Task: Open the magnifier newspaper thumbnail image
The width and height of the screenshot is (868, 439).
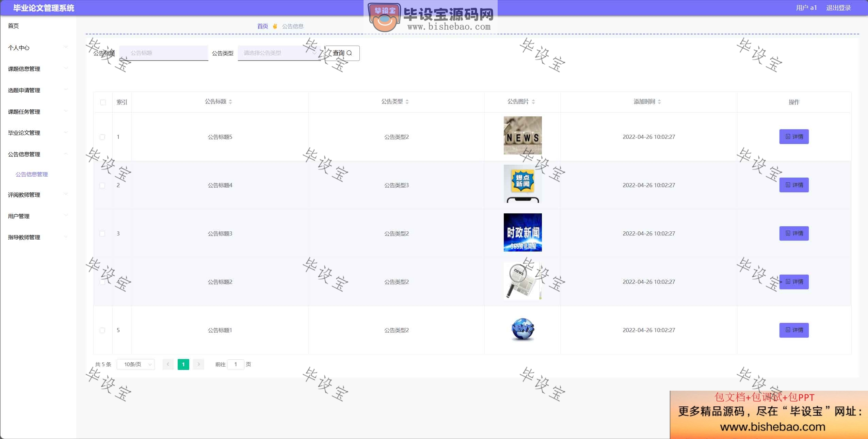Action: pyautogui.click(x=523, y=281)
